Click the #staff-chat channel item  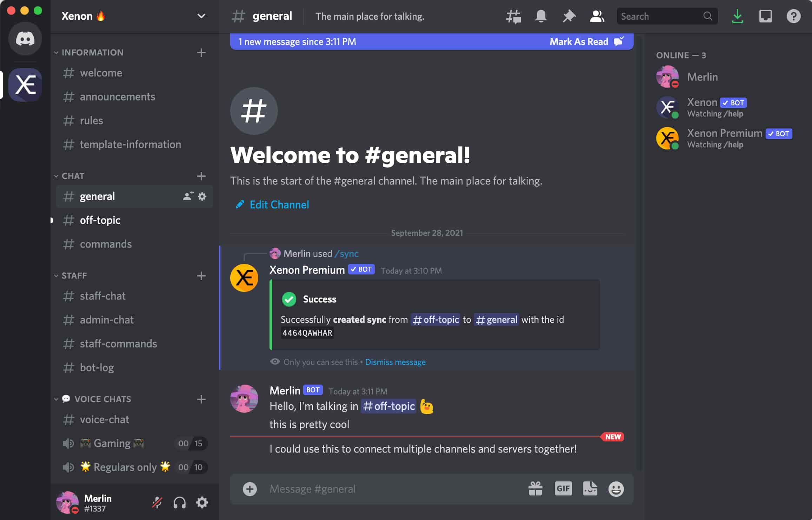[102, 296]
